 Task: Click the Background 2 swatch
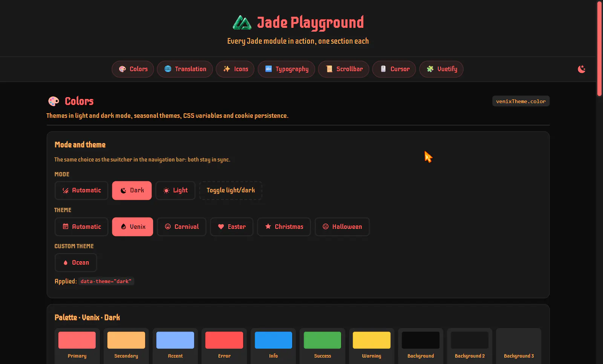(470, 340)
